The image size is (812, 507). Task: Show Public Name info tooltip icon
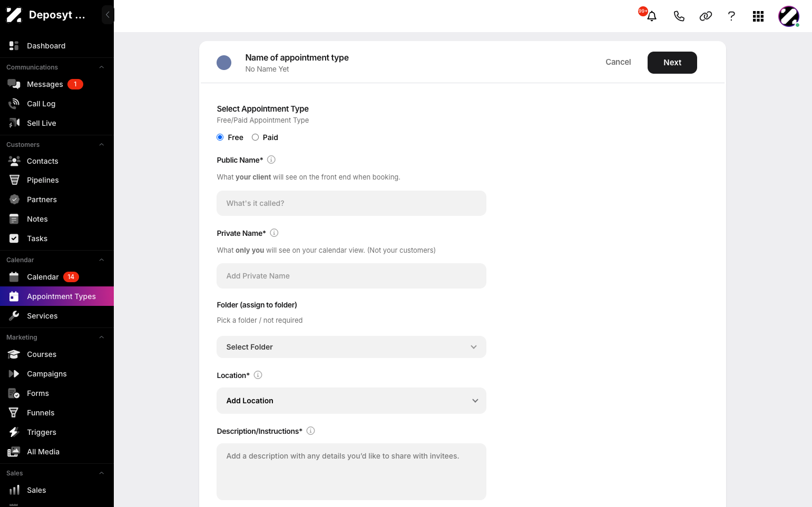[x=271, y=160]
